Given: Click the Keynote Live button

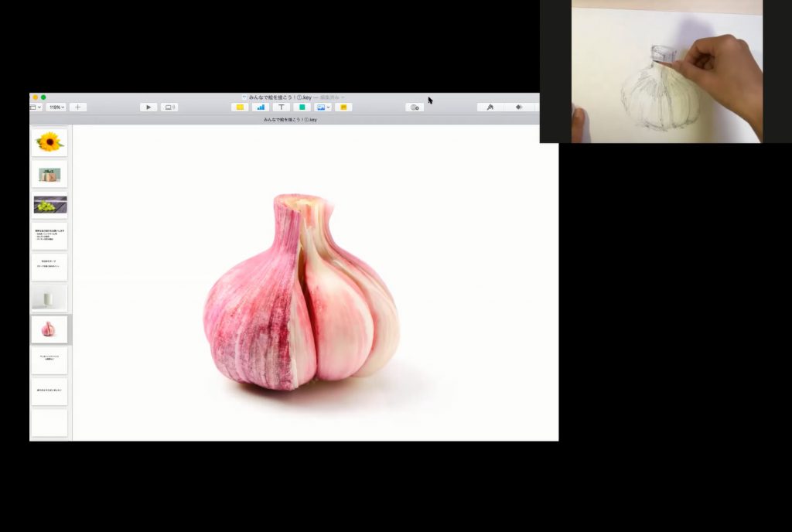Looking at the screenshot, I should [169, 107].
